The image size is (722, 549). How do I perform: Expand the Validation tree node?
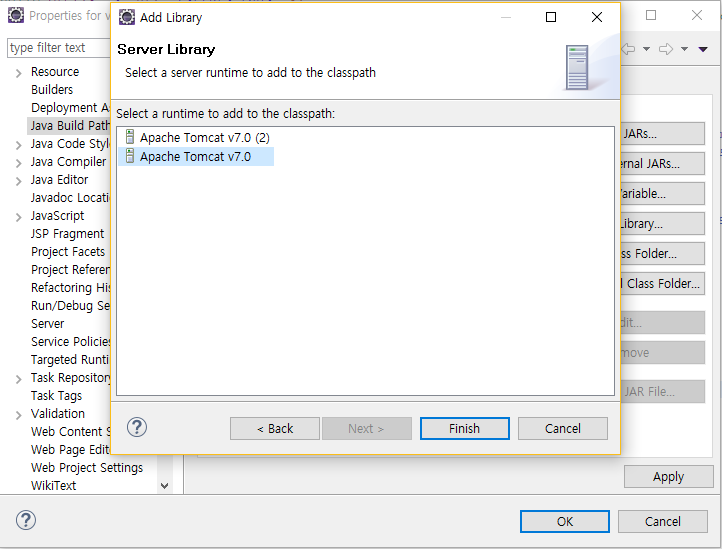tap(18, 415)
